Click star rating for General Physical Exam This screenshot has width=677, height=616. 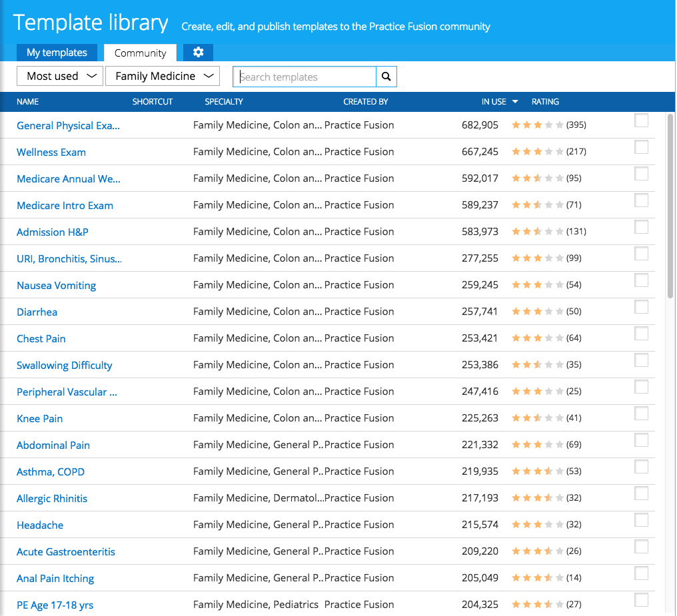click(537, 125)
